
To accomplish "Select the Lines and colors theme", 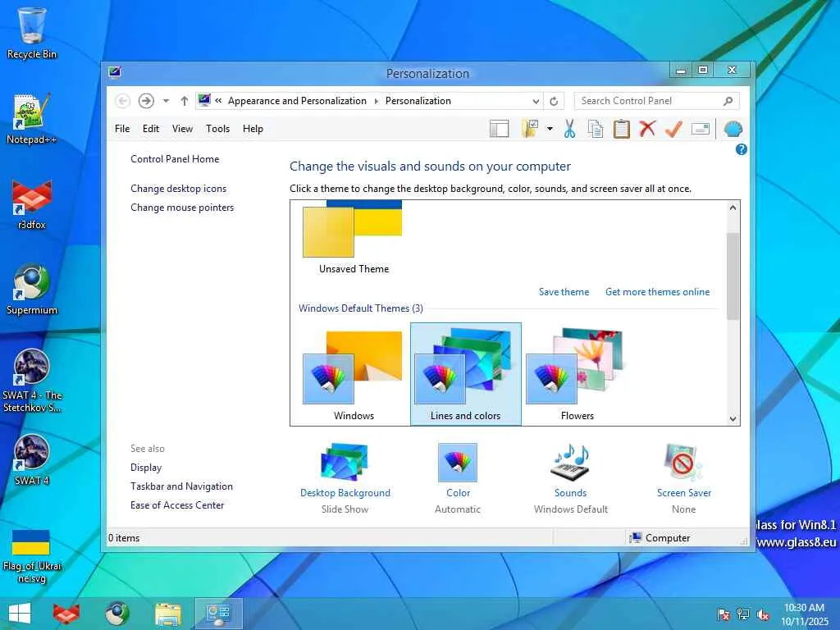I will click(466, 374).
